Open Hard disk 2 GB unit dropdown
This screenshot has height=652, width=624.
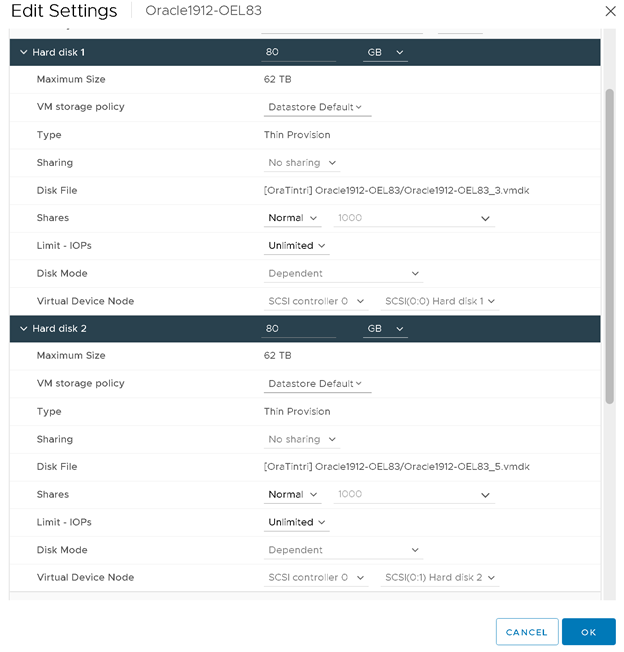(385, 328)
